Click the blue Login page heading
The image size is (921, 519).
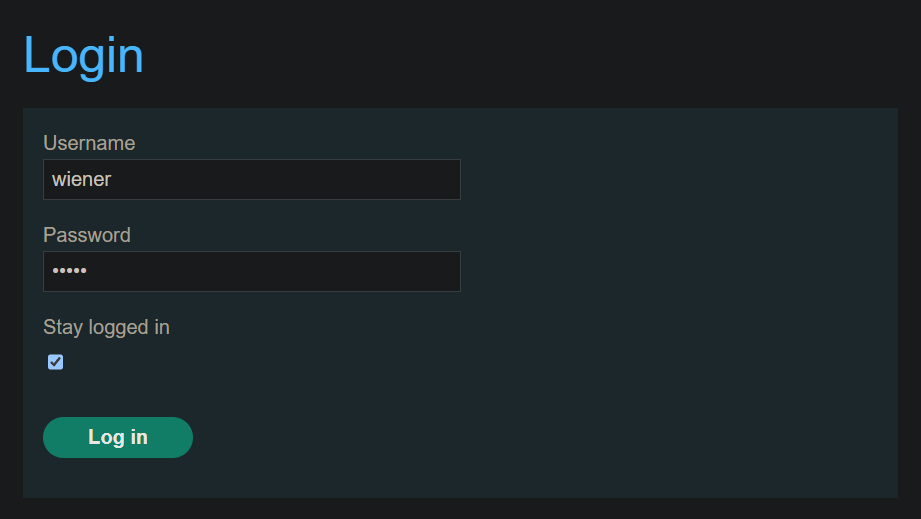pyautogui.click(x=83, y=55)
